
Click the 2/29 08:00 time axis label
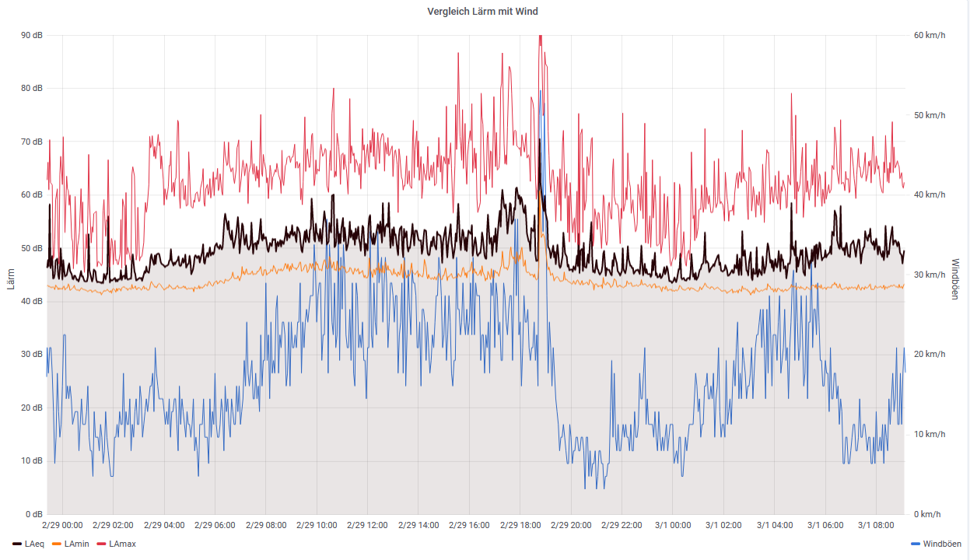266,525
